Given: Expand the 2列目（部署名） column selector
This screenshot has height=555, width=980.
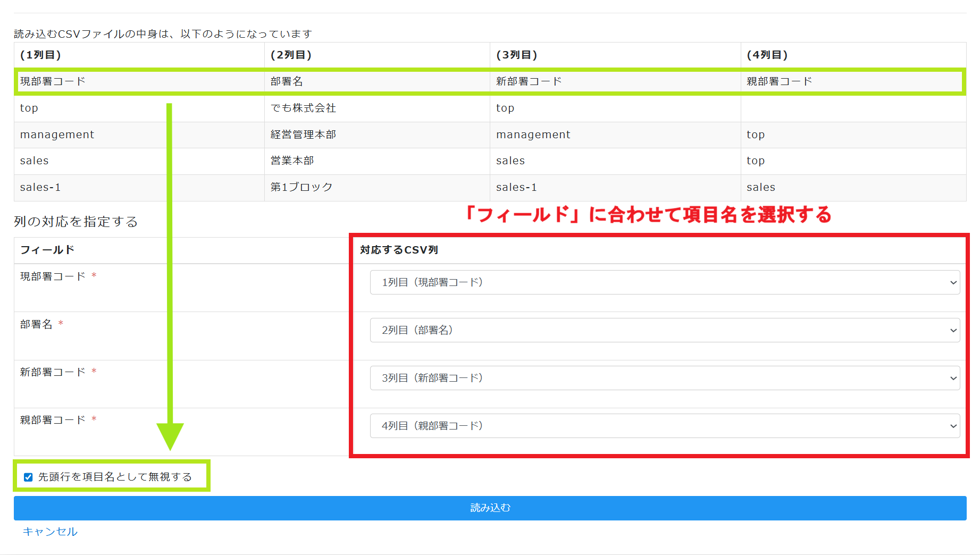Looking at the screenshot, I should tap(664, 330).
